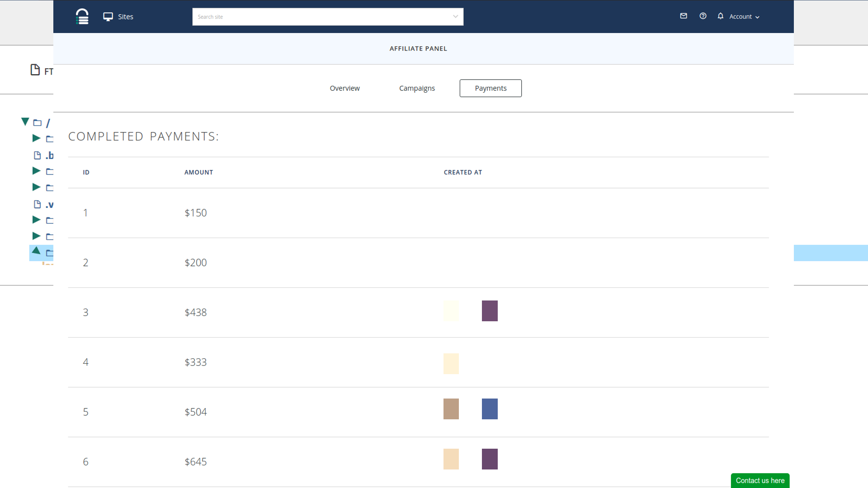Click into the Search site field

(321, 17)
